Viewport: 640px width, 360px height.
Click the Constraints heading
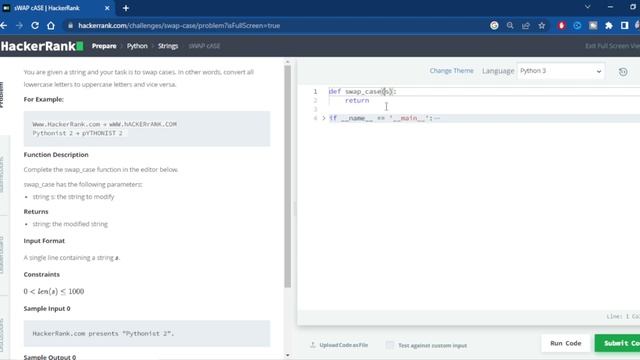(42, 274)
